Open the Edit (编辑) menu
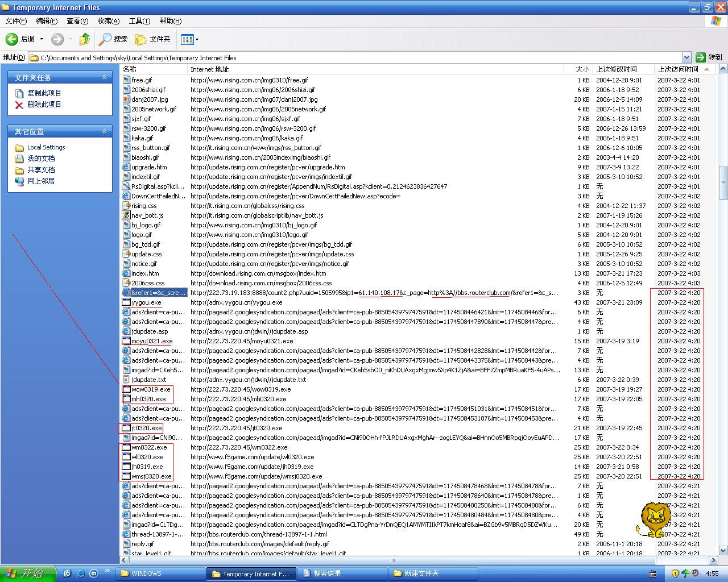Image resolution: width=728 pixels, height=582 pixels. 47,21
